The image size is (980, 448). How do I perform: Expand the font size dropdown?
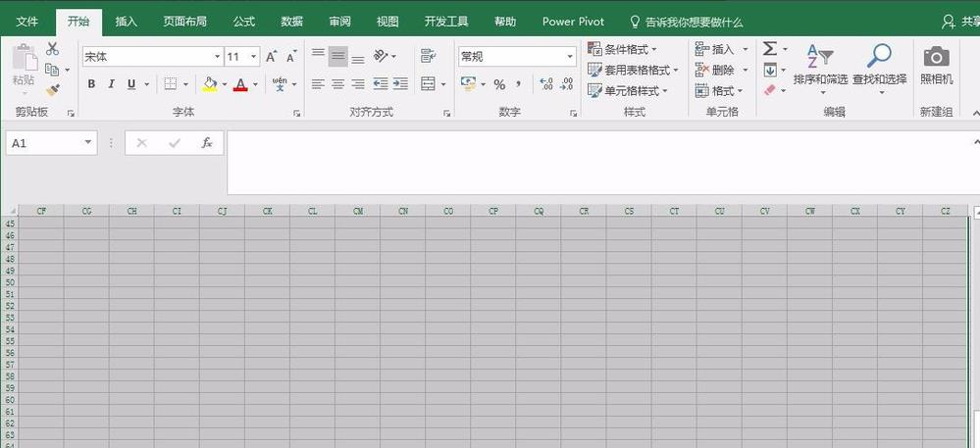tap(254, 57)
